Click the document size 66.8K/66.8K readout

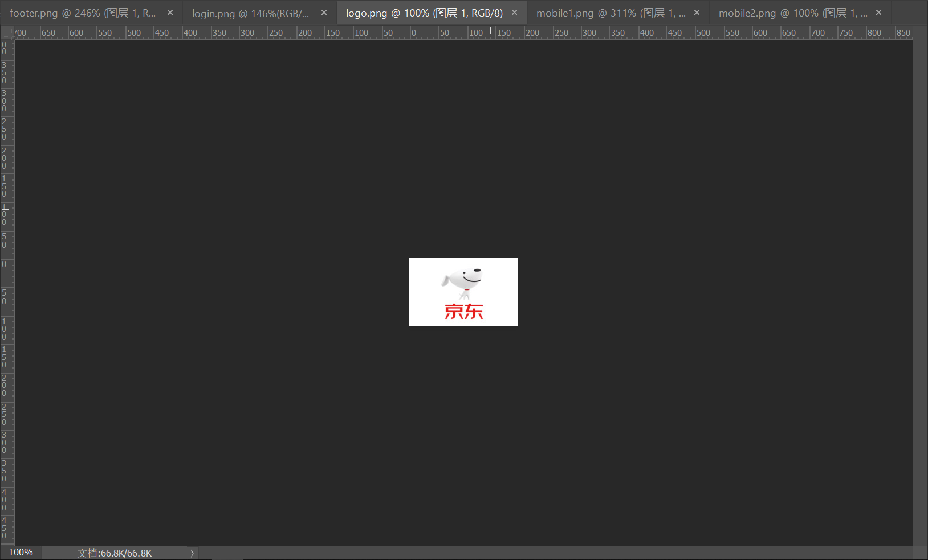115,553
